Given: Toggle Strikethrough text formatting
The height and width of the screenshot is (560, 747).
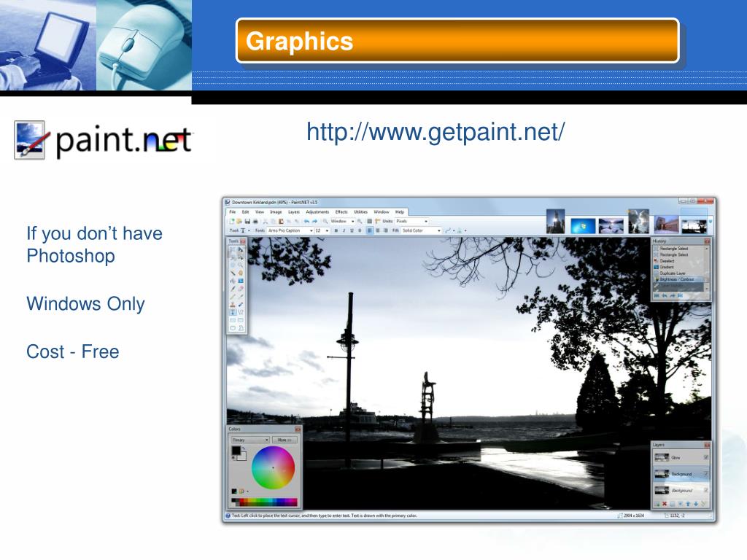Looking at the screenshot, I should 360,230.
